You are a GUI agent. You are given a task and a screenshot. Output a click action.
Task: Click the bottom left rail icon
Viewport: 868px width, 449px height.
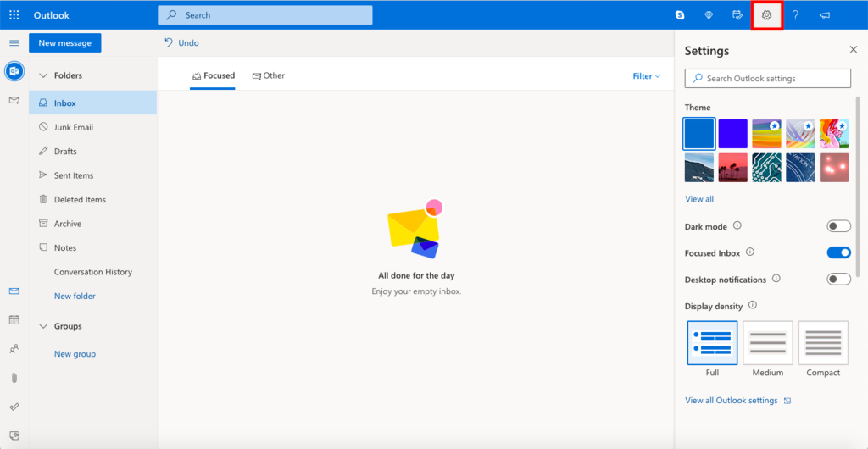pyautogui.click(x=14, y=435)
